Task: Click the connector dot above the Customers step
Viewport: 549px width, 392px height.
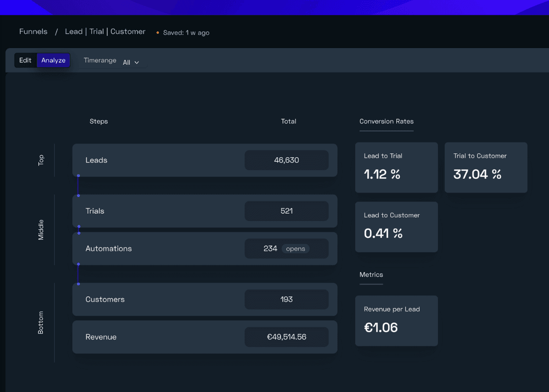Action: tap(78, 284)
